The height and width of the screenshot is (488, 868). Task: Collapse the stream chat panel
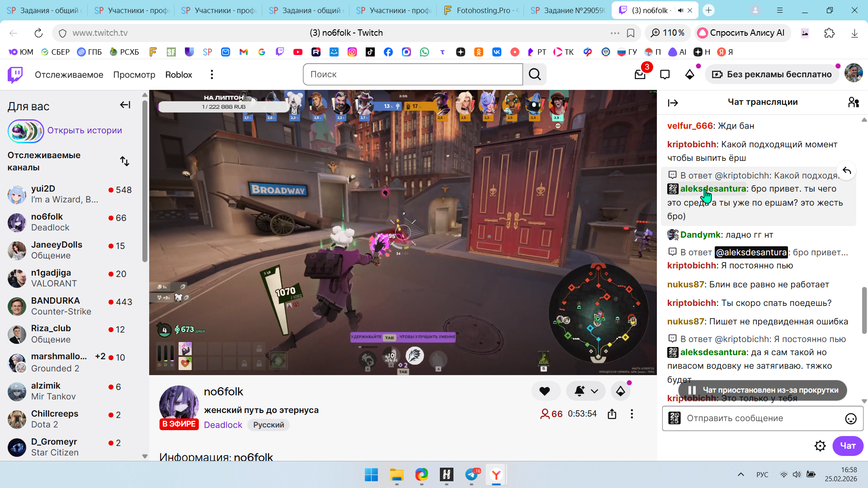673,103
